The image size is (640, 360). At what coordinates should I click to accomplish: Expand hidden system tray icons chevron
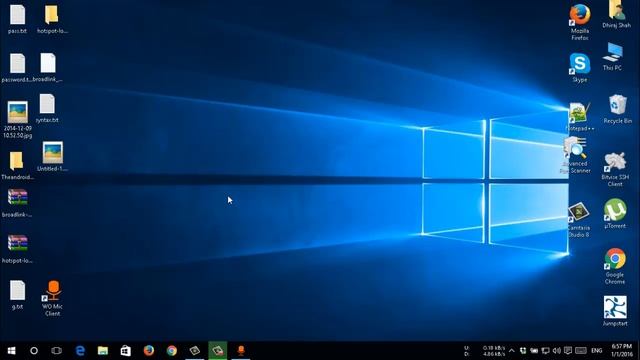(512, 351)
